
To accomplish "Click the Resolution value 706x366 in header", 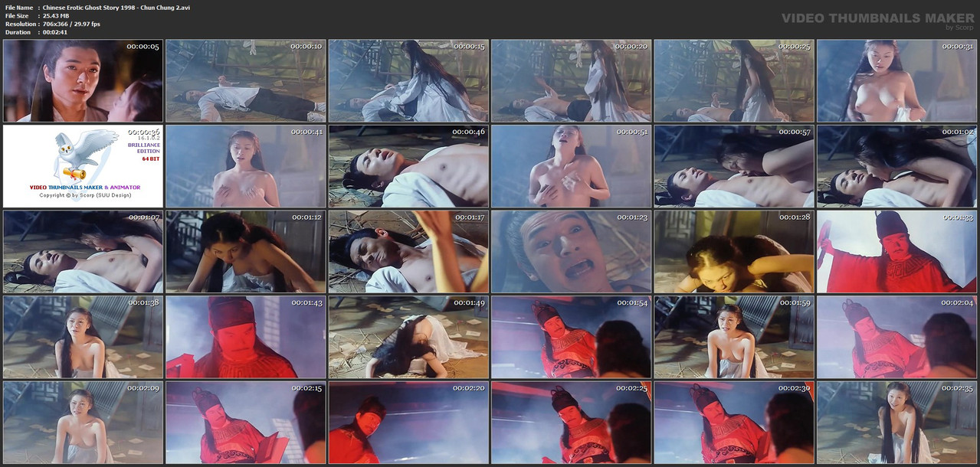I will coord(56,24).
